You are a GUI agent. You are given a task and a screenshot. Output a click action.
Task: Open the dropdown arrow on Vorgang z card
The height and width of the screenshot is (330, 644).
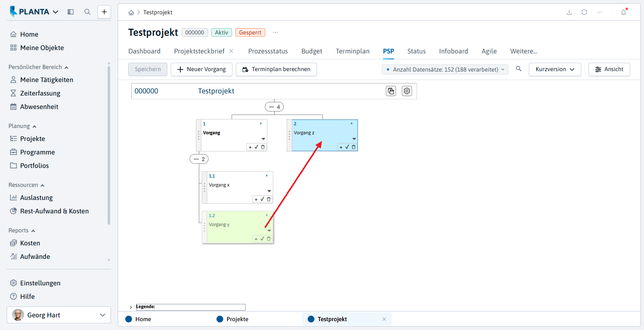click(x=354, y=139)
